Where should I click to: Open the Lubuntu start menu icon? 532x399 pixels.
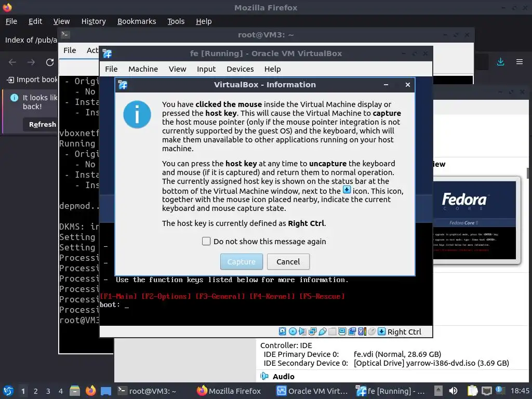(x=8, y=391)
